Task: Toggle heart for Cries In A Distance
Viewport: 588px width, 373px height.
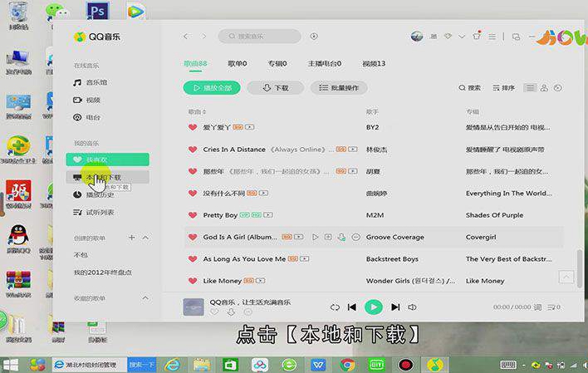Action: [x=193, y=150]
